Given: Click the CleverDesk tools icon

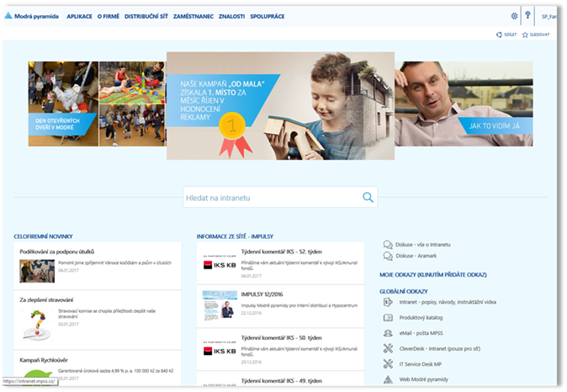Looking at the screenshot, I should click(388, 348).
